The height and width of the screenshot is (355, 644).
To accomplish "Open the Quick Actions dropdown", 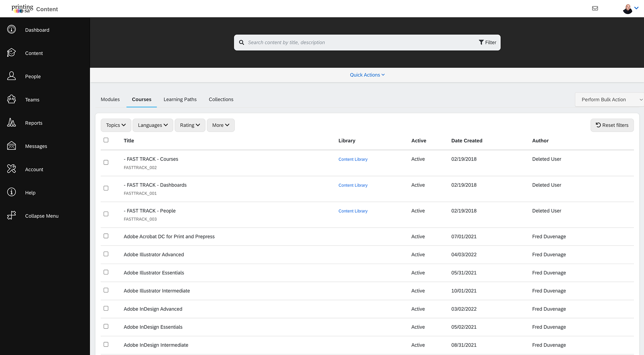I will click(x=367, y=75).
